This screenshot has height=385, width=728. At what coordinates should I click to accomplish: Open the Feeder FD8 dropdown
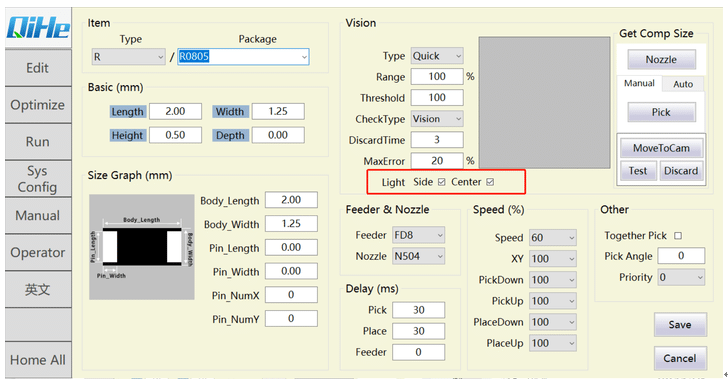click(x=418, y=235)
